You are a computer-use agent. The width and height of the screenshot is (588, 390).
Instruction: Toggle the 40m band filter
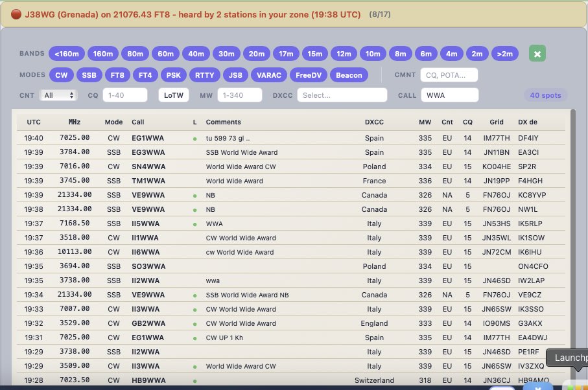[196, 54]
